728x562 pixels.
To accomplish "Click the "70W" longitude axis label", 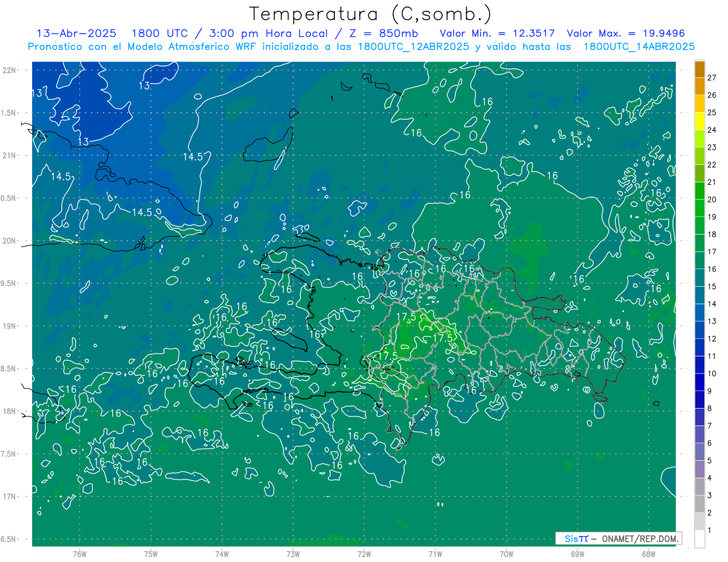I will (x=507, y=554).
